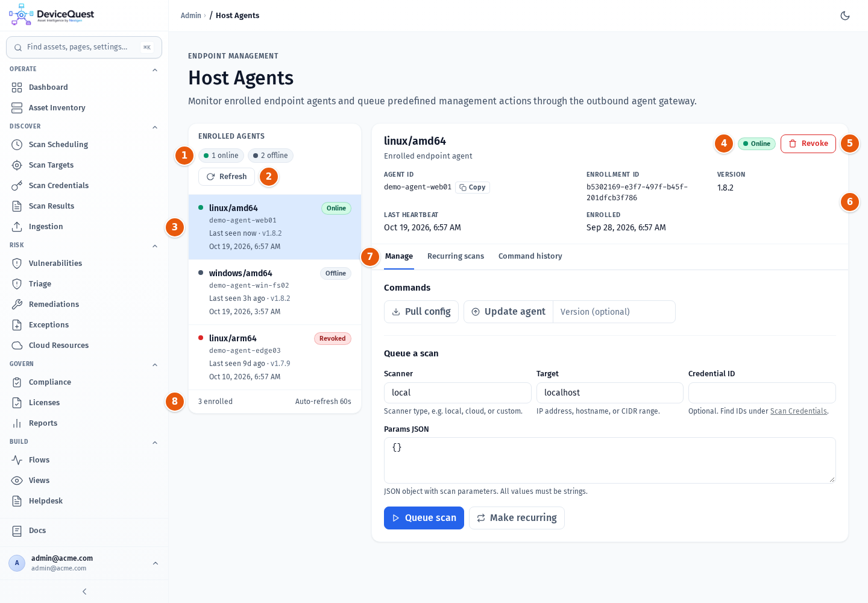Screen dimensions: 868x603
Task: Click the Auto-refresh 60s text
Action: (x=323, y=402)
